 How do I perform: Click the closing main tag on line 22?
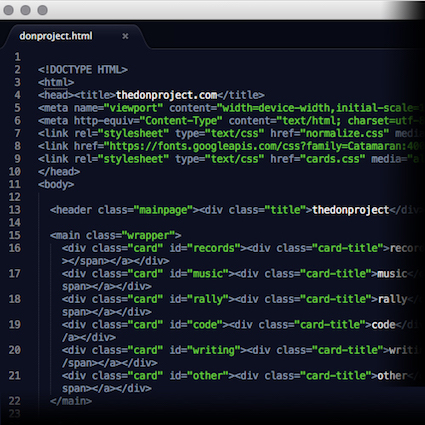(71, 401)
